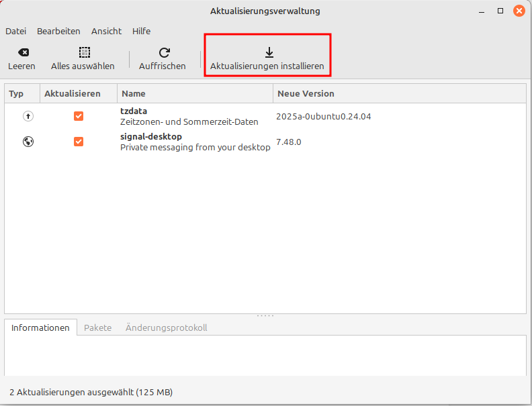Uncheck the signal-desktop update checkbox
Image resolution: width=532 pixels, height=406 pixels.
[x=79, y=142]
